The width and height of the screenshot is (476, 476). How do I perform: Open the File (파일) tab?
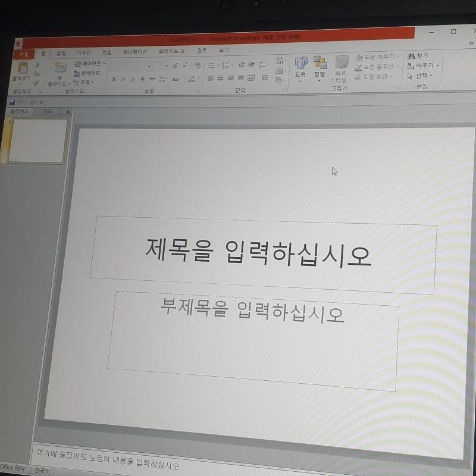[24, 54]
